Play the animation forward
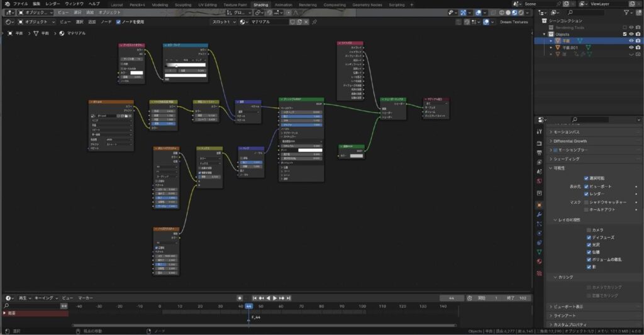644x335 pixels. (x=275, y=298)
